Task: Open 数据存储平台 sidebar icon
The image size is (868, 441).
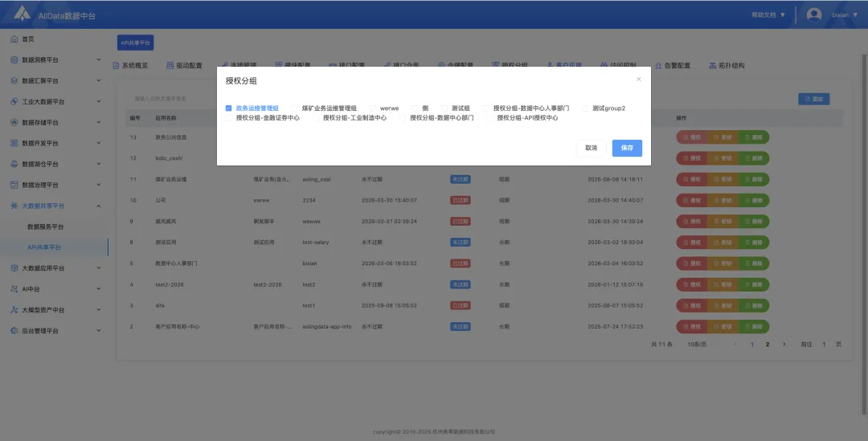Action: tap(14, 122)
